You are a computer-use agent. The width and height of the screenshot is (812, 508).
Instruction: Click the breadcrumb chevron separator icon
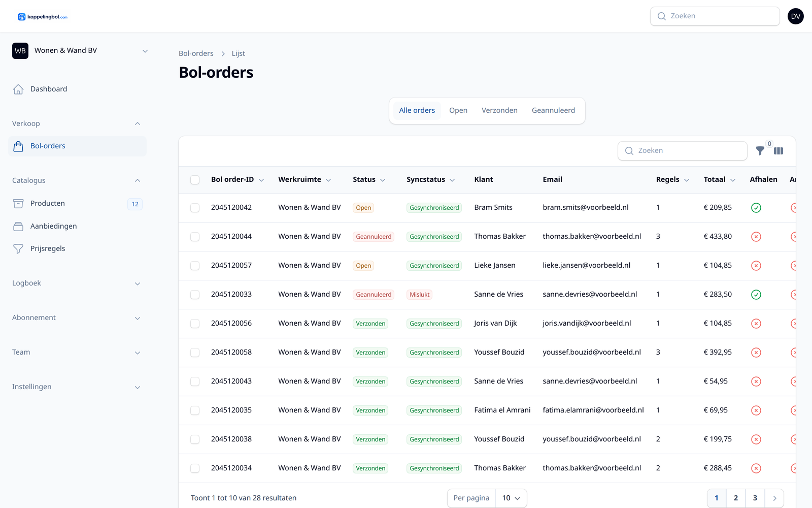click(223, 54)
